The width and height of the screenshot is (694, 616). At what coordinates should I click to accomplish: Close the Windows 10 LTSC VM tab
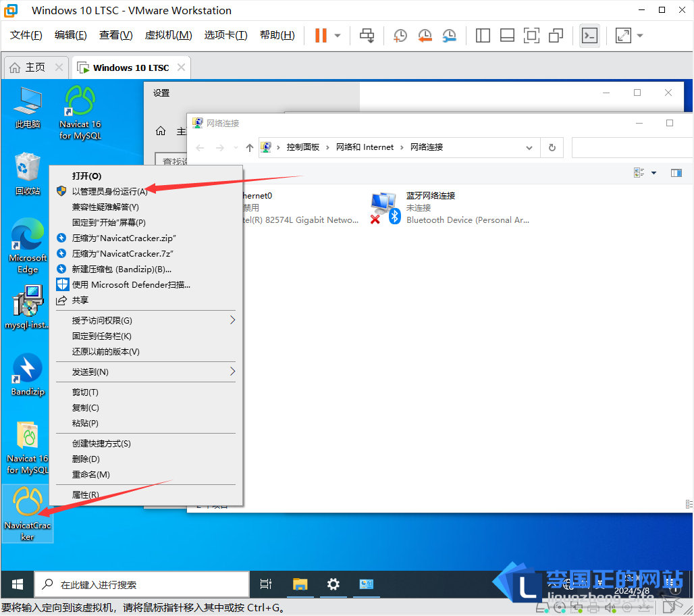(x=181, y=68)
